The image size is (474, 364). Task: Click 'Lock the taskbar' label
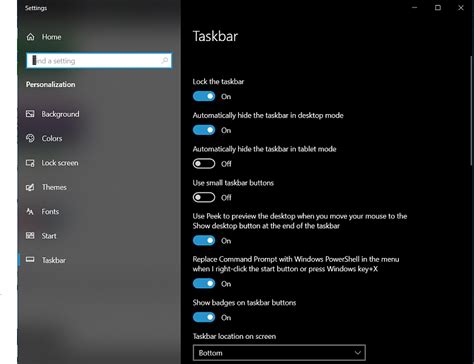(x=218, y=82)
